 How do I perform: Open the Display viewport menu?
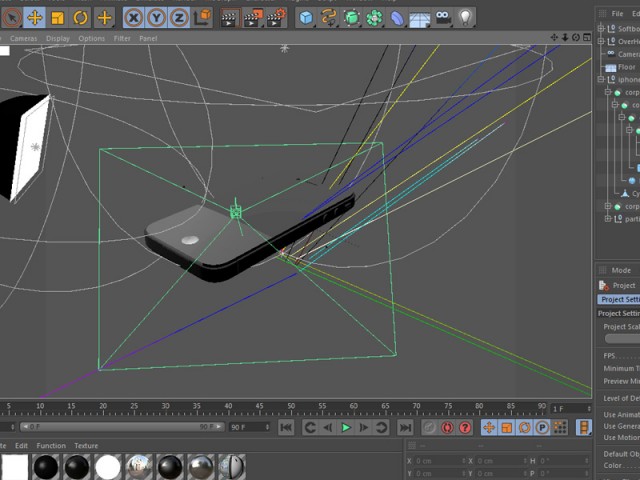point(58,38)
